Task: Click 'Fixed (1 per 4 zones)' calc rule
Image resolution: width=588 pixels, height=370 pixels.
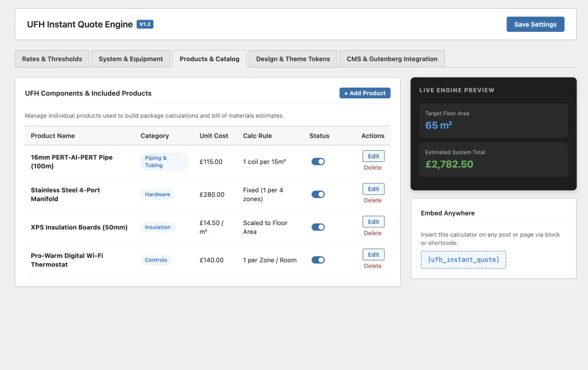Action: (x=263, y=194)
